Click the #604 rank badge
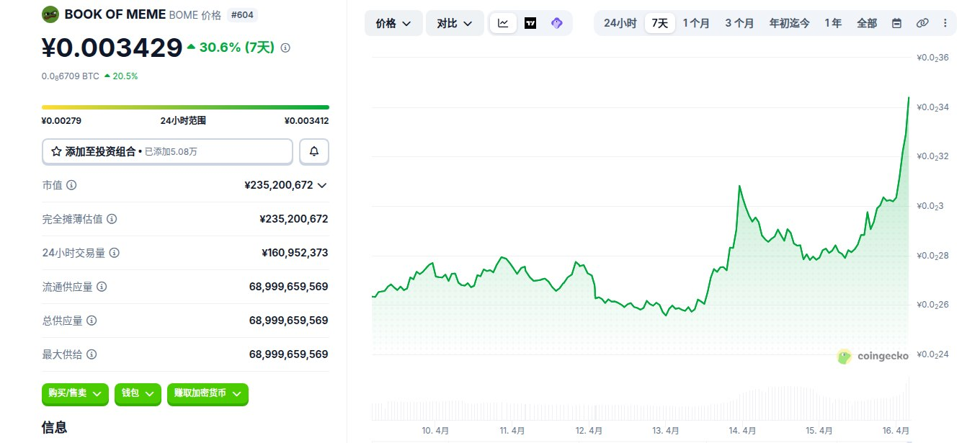This screenshot has width=980, height=443. (242, 14)
